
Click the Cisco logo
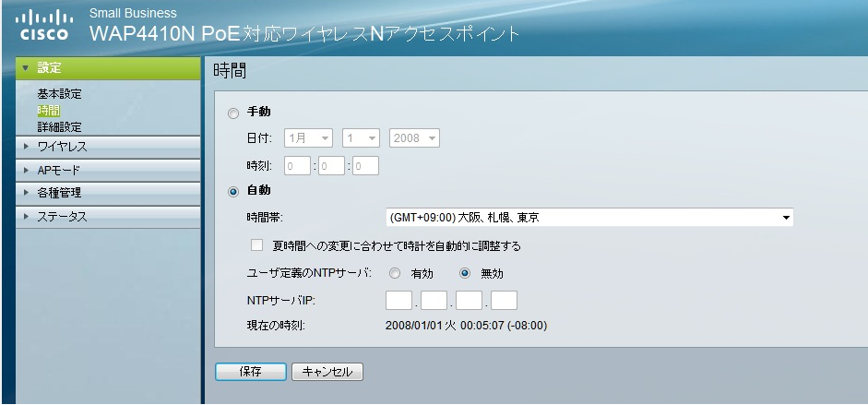pos(43,24)
